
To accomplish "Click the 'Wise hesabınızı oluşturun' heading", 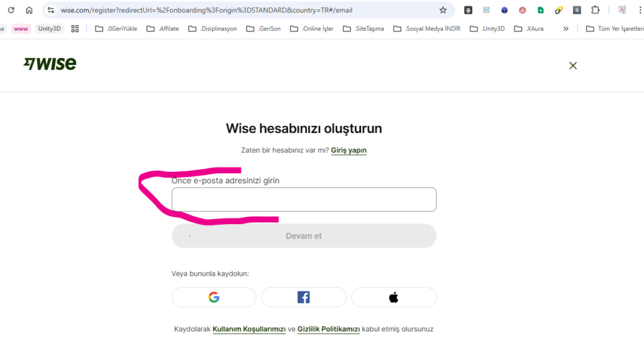I will coord(304,128).
